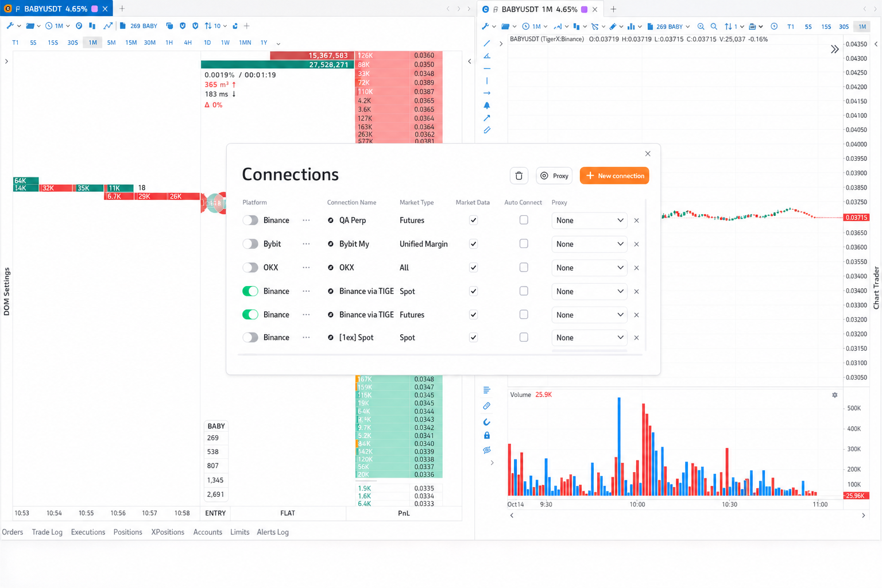The image size is (882, 588).
Task: Lock drawings with the padlock icon
Action: 487,436
